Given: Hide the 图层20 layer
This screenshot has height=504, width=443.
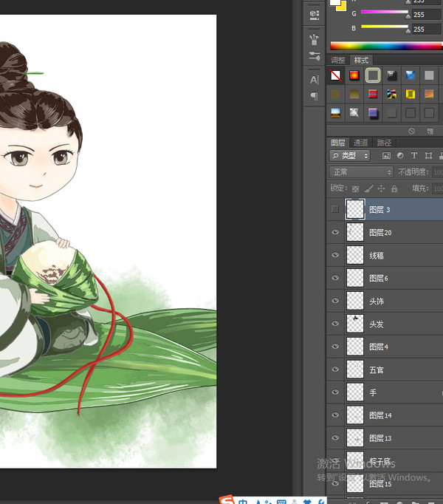Looking at the screenshot, I should pos(335,232).
